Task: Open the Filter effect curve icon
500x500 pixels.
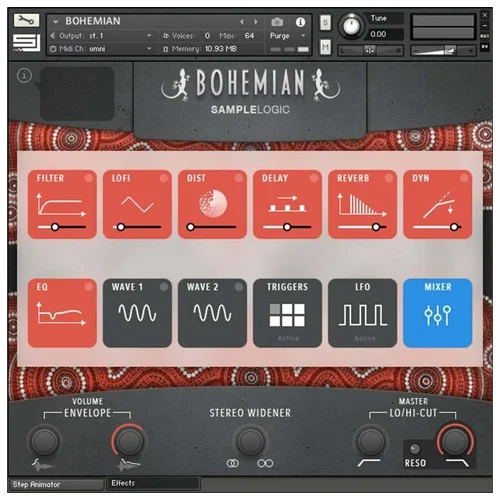Action: click(61, 205)
